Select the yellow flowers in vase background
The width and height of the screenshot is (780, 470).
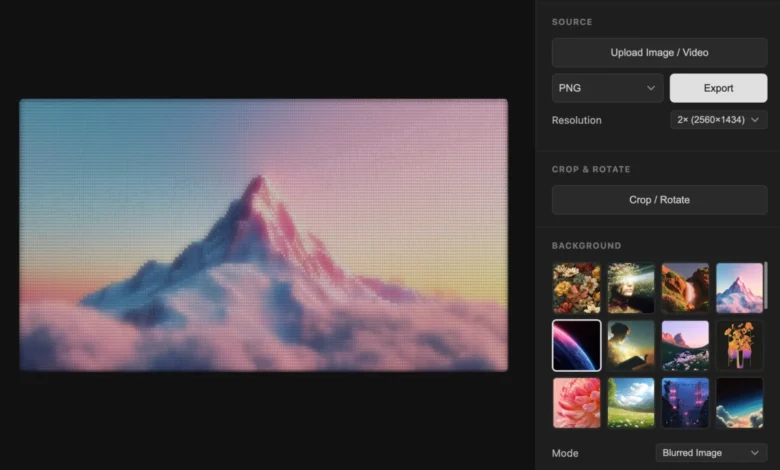point(740,345)
